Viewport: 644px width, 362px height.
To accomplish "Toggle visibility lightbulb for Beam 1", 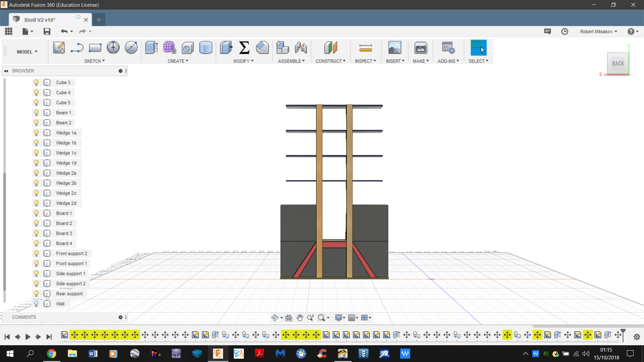I will click(x=36, y=113).
